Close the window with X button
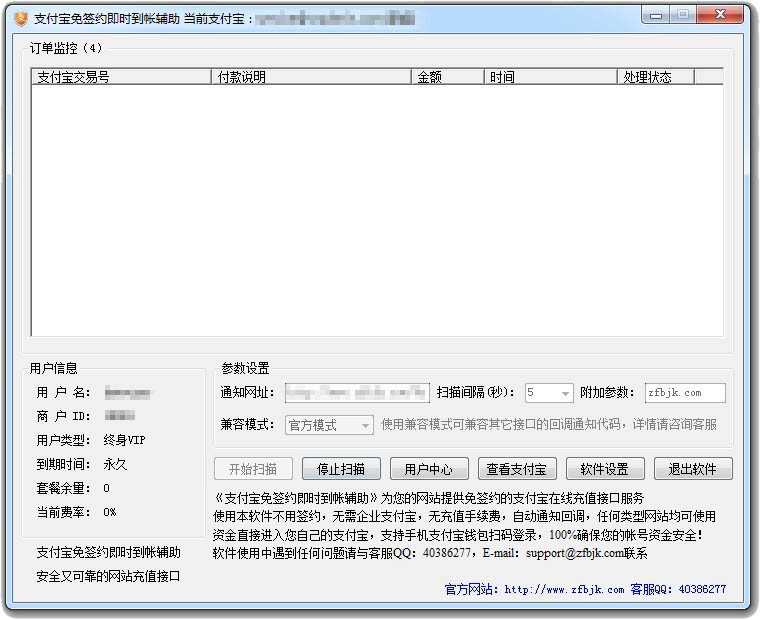 pos(720,15)
